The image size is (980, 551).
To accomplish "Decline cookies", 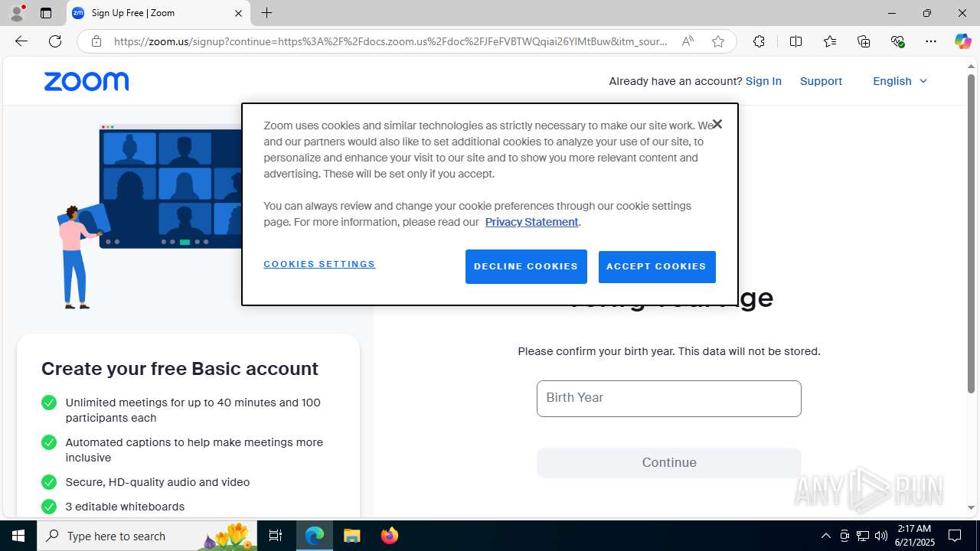I will coord(526,266).
